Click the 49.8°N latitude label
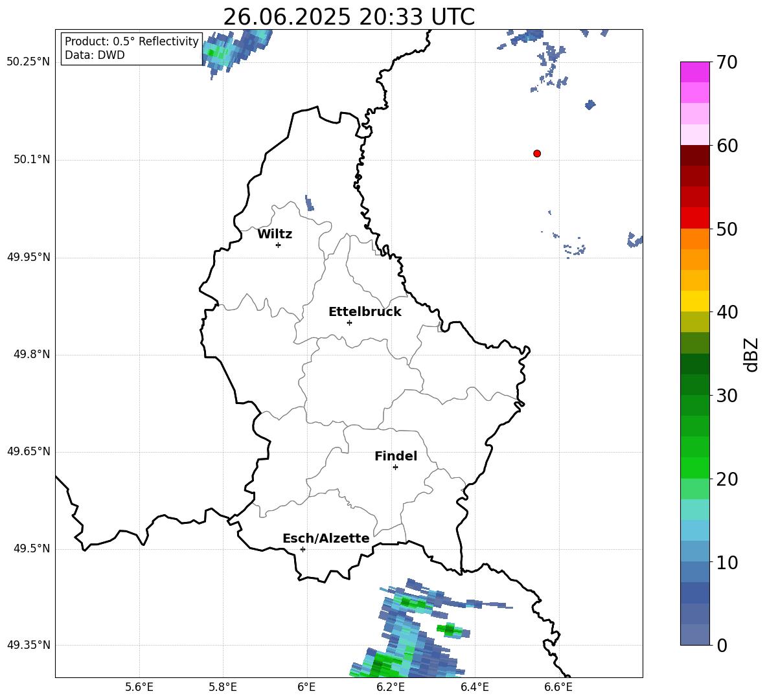 point(32,354)
